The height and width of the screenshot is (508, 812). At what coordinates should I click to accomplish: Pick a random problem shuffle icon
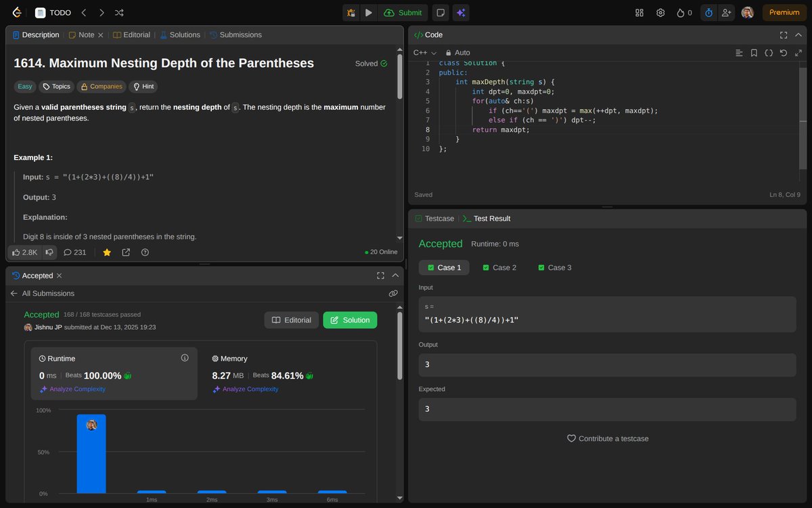point(119,12)
